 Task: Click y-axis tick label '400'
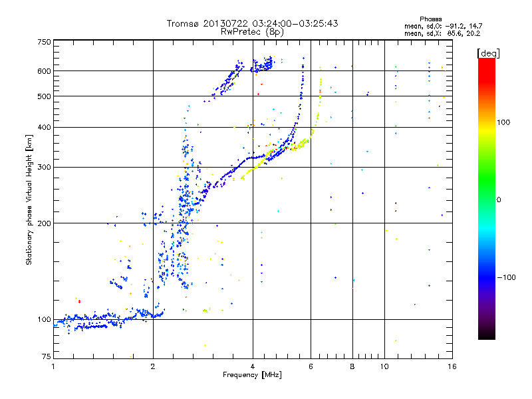pyautogui.click(x=44, y=128)
